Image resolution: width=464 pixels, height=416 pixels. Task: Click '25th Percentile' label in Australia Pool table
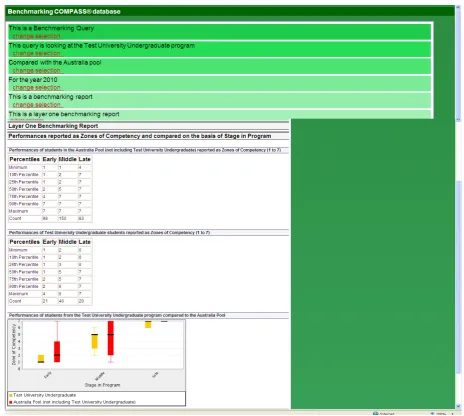tap(24, 182)
